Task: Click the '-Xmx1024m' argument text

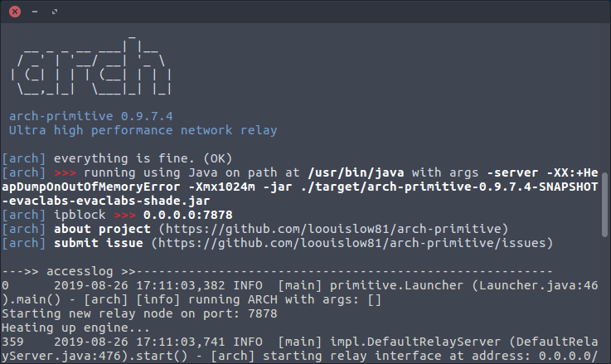Action: [221, 187]
